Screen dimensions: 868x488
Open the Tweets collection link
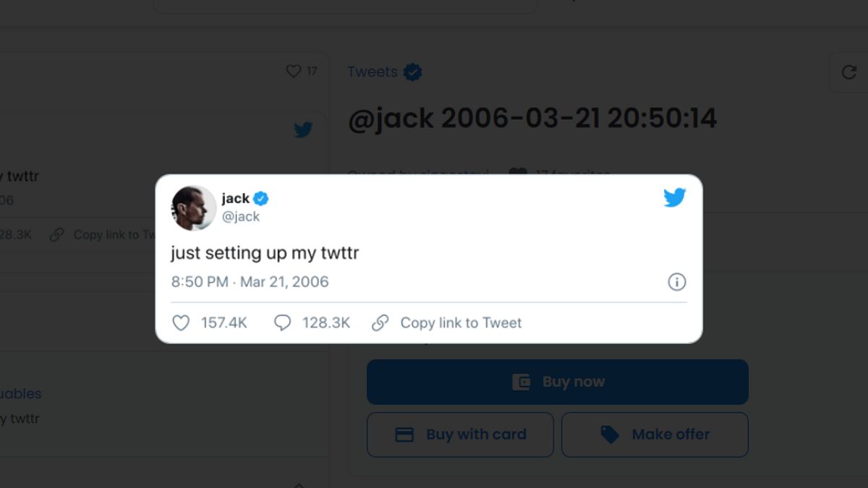click(x=373, y=72)
